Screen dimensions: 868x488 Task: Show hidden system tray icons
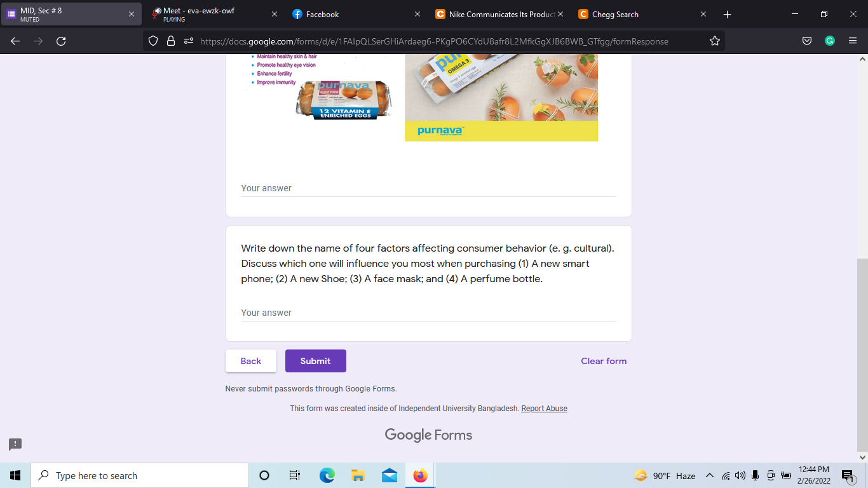710,475
